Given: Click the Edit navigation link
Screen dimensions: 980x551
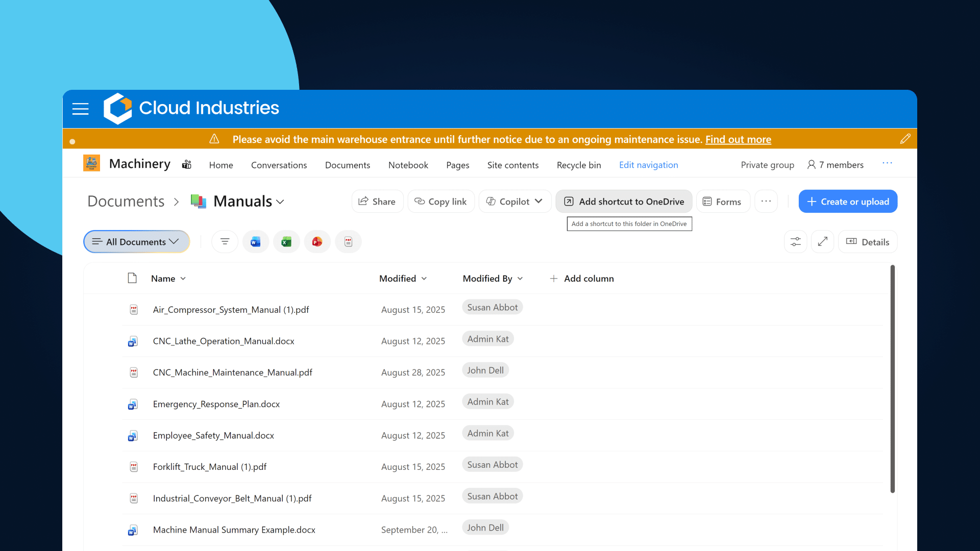Looking at the screenshot, I should (x=649, y=165).
